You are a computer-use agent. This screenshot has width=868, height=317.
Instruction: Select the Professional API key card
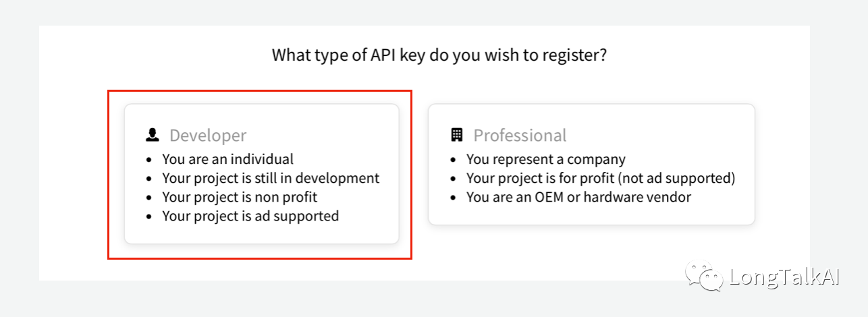click(591, 164)
